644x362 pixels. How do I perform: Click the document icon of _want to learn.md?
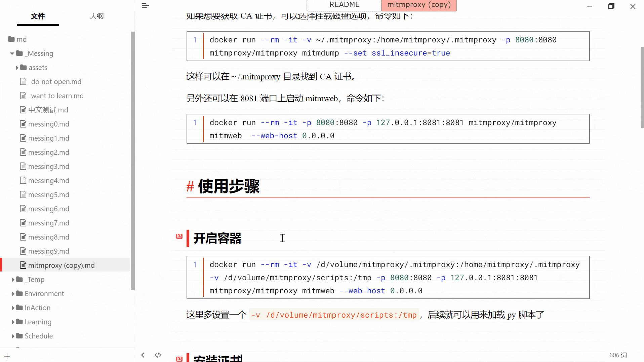coord(23,96)
